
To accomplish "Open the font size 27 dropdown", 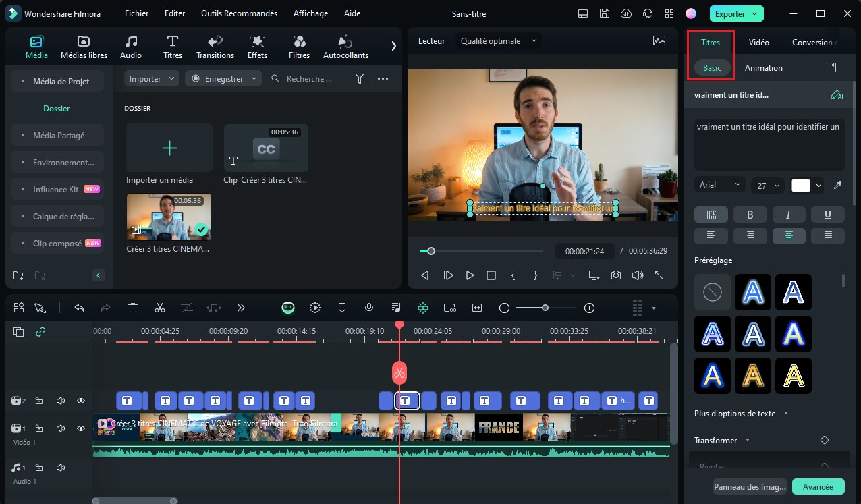I will click(x=769, y=185).
